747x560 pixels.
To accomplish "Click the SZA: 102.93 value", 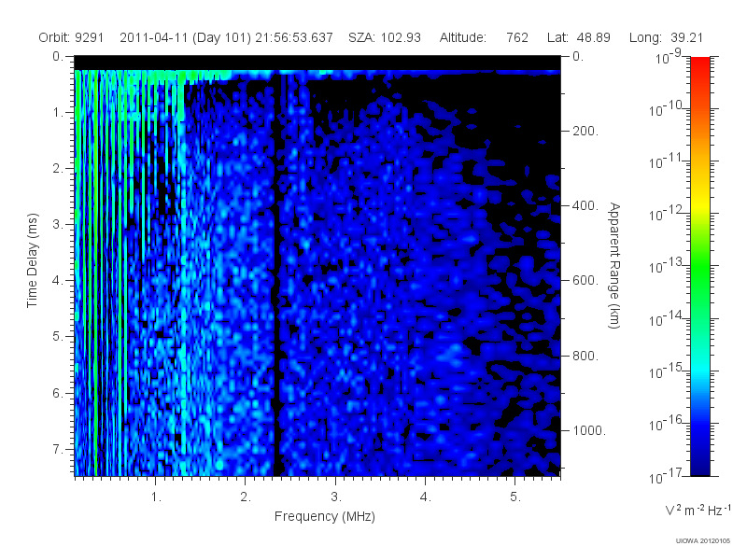I will click(385, 37).
